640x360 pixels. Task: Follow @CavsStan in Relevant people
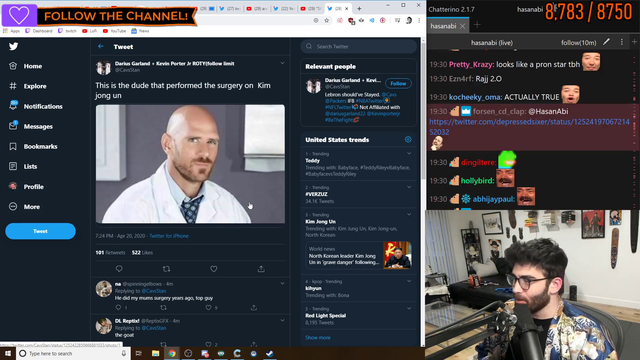(398, 83)
